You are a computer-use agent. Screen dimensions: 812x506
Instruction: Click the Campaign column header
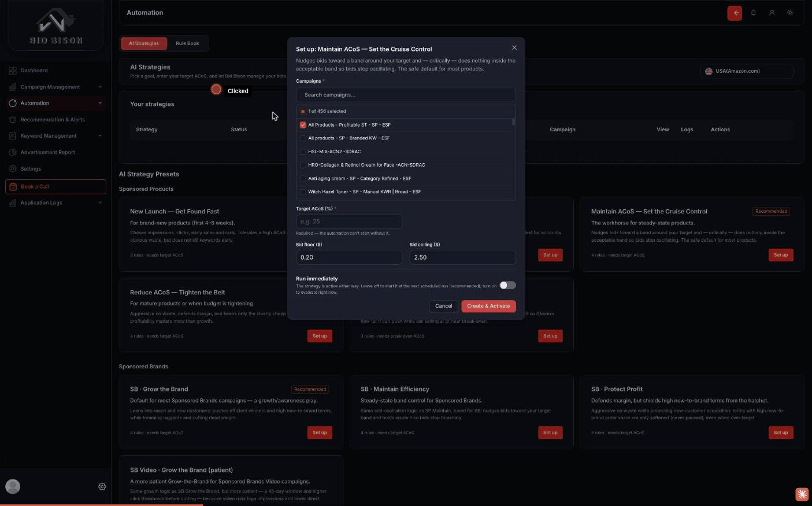click(x=562, y=130)
